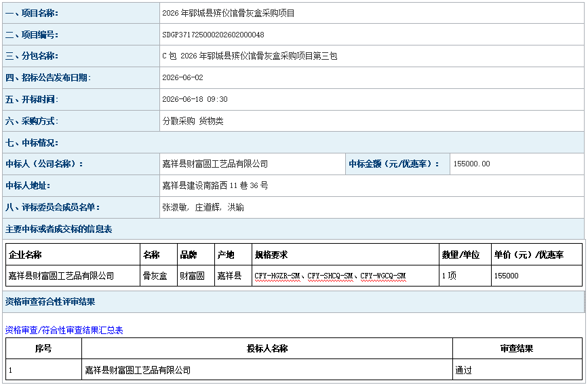Select the 财富圆 brand cell
The height and width of the screenshot is (387, 588).
pyautogui.click(x=193, y=276)
